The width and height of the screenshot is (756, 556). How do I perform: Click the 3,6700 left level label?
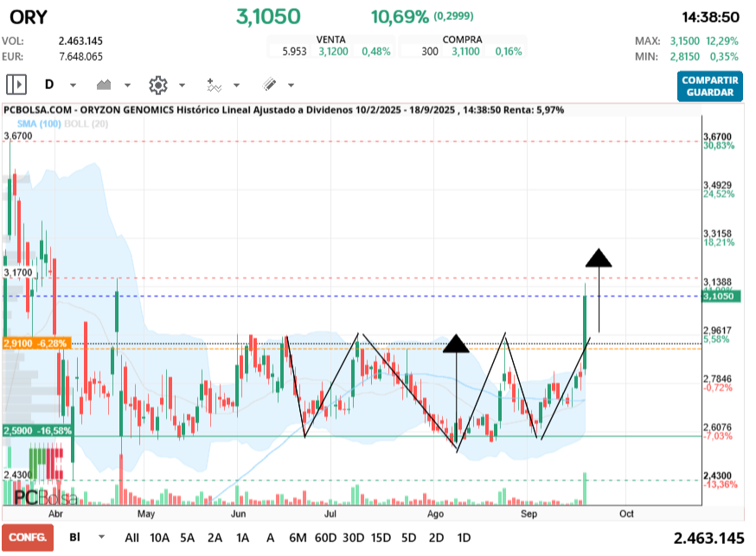18,136
